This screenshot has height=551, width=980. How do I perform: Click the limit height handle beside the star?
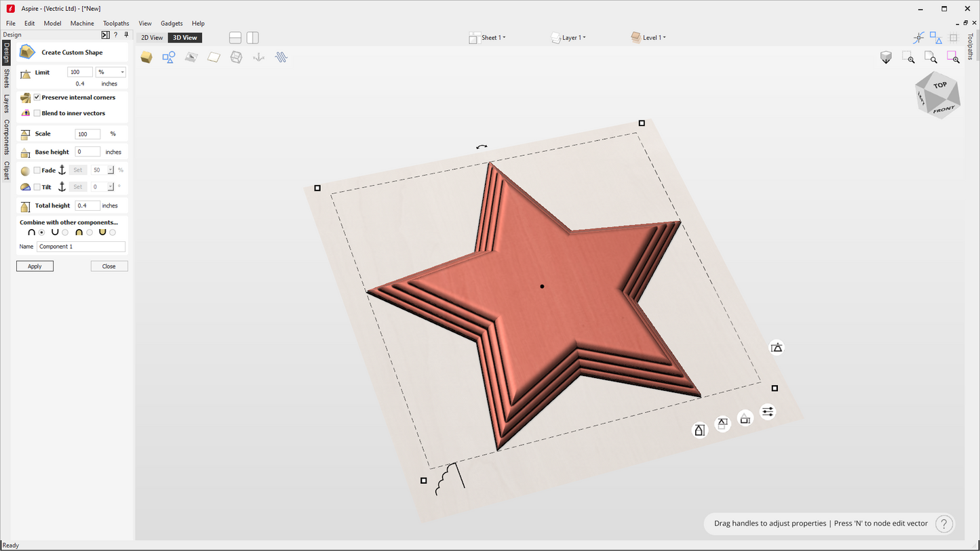click(777, 348)
